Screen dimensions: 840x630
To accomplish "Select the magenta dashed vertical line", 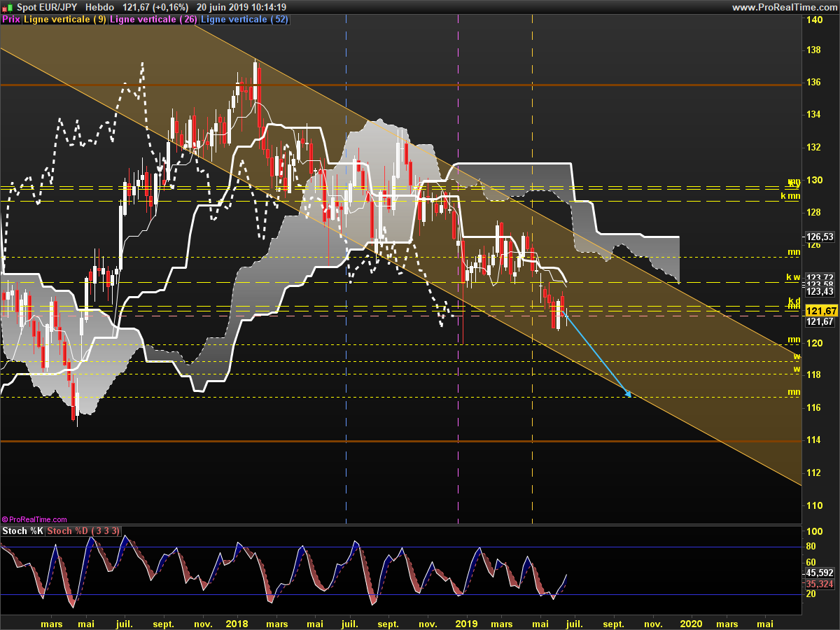I will (x=458, y=420).
